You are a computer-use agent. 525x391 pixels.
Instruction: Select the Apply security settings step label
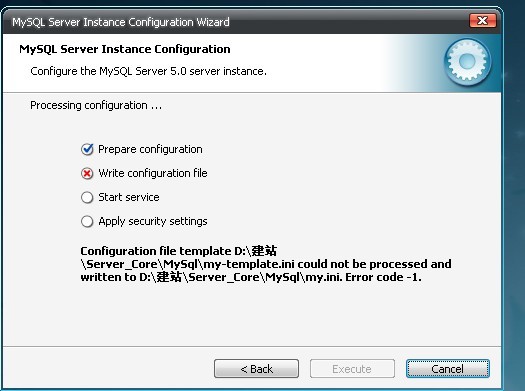(x=153, y=221)
